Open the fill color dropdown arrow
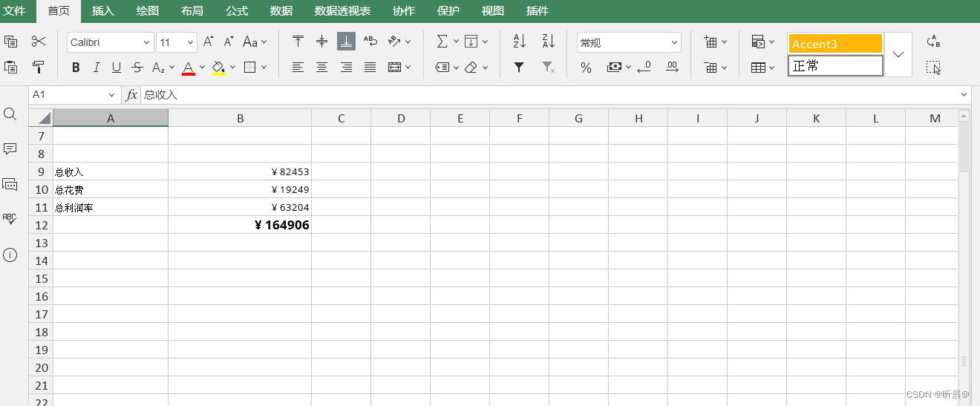Image resolution: width=980 pixels, height=406 pixels. pos(232,68)
